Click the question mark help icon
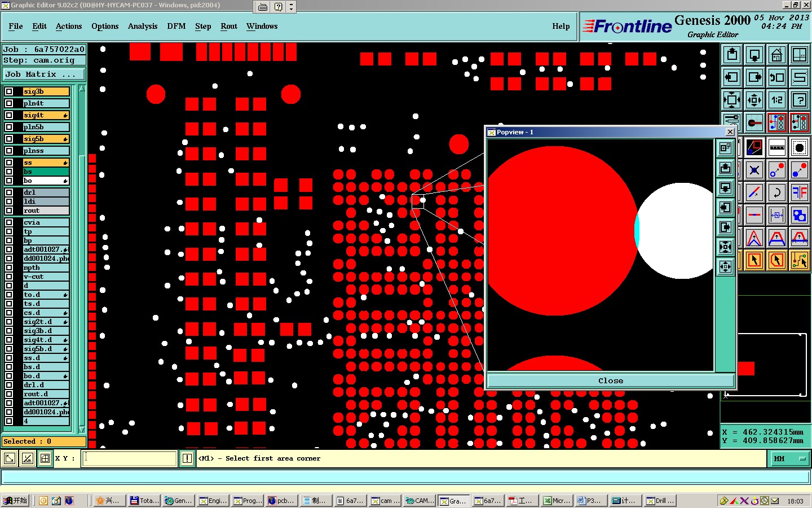 800,100
